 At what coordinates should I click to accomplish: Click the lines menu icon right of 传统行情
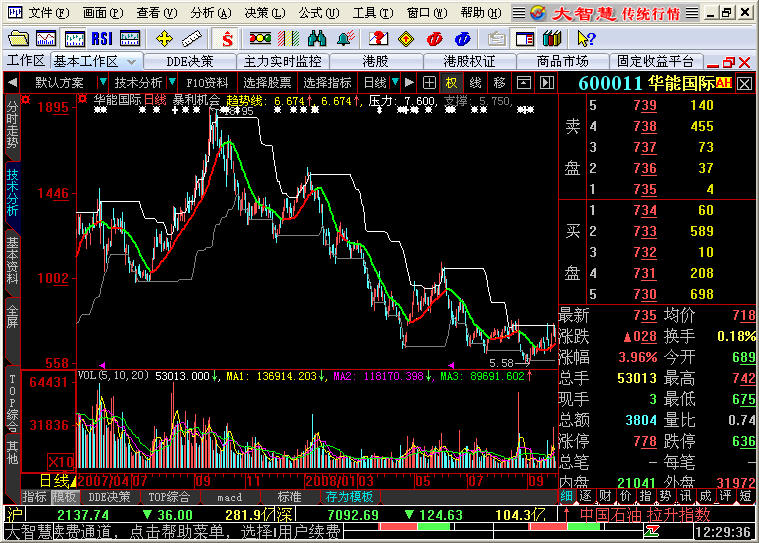[692, 13]
